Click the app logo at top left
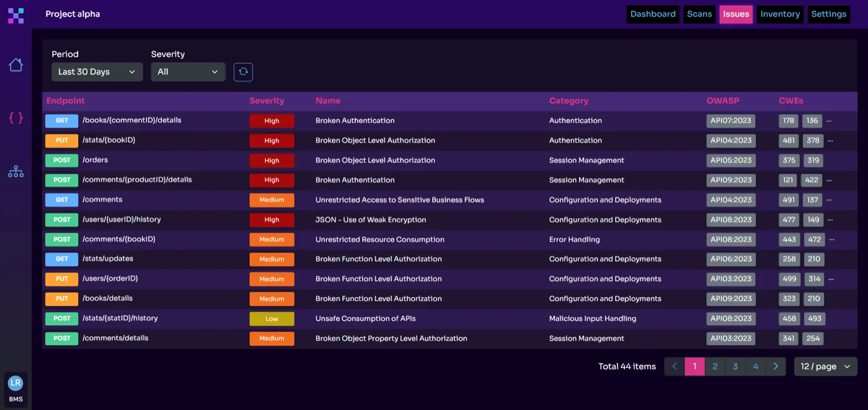The width and height of the screenshot is (868, 410). click(15, 15)
